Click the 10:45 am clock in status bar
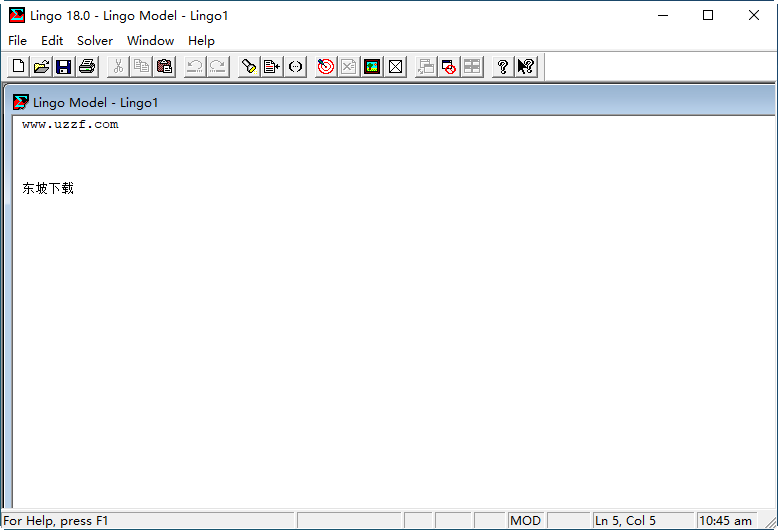 point(725,521)
